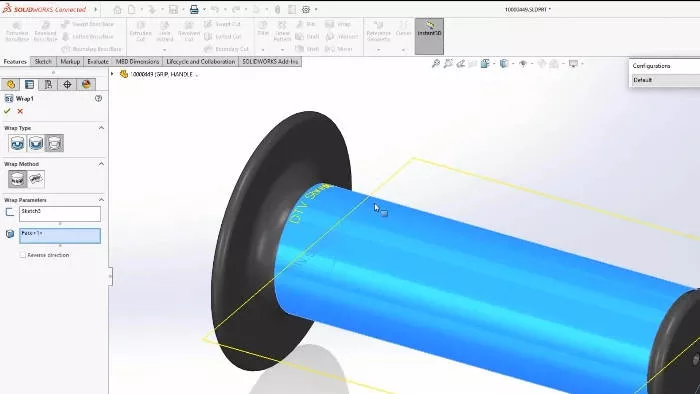Viewport: 700px width, 394px height.
Task: Switch to the MBD Dimensions ribbon tab
Action: point(137,62)
